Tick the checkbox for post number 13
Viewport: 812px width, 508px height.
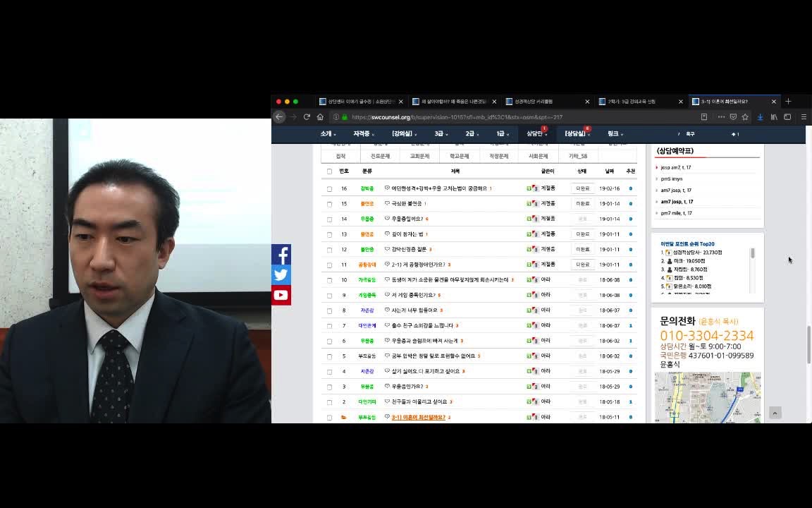point(329,234)
